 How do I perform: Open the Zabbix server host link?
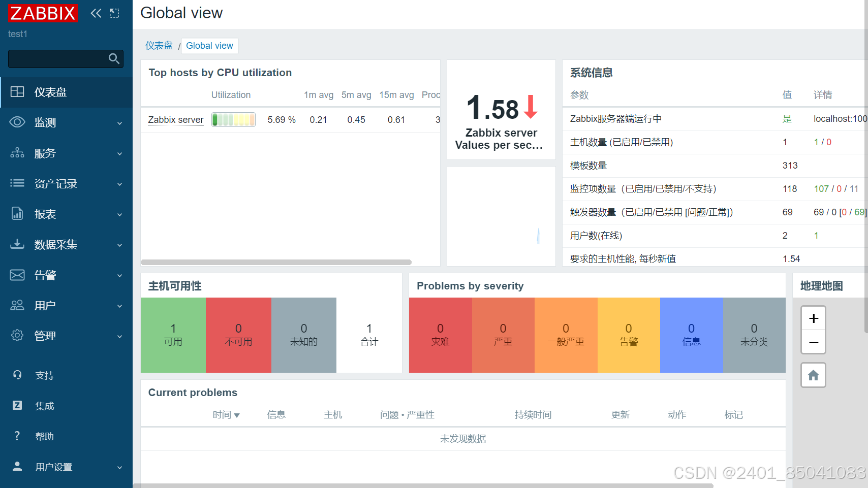point(176,120)
